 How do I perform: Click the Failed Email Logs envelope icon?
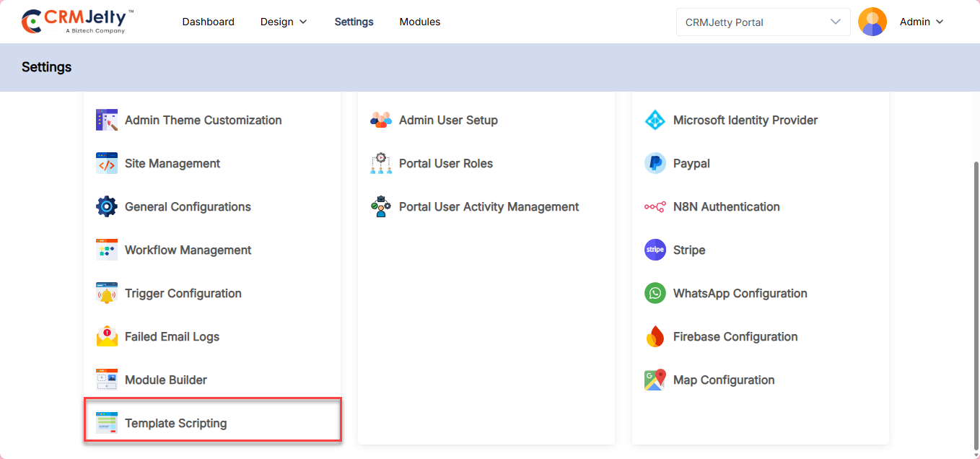pos(106,336)
